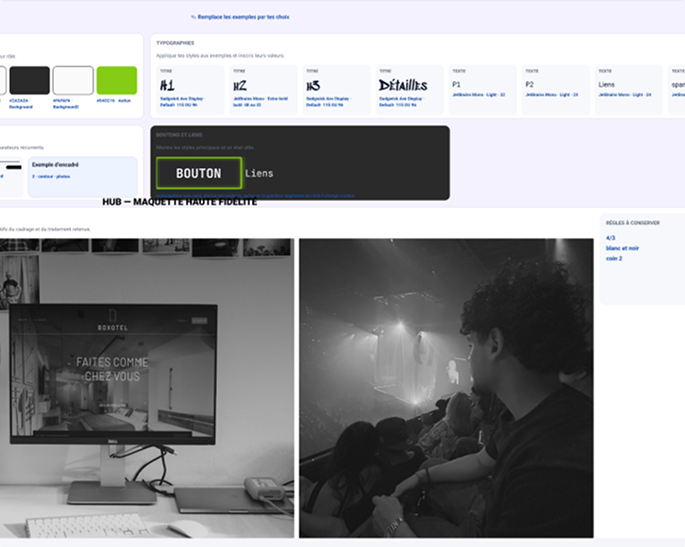Image resolution: width=685 pixels, height=547 pixels.
Task: Select the font caption below P2
Action: (551, 95)
